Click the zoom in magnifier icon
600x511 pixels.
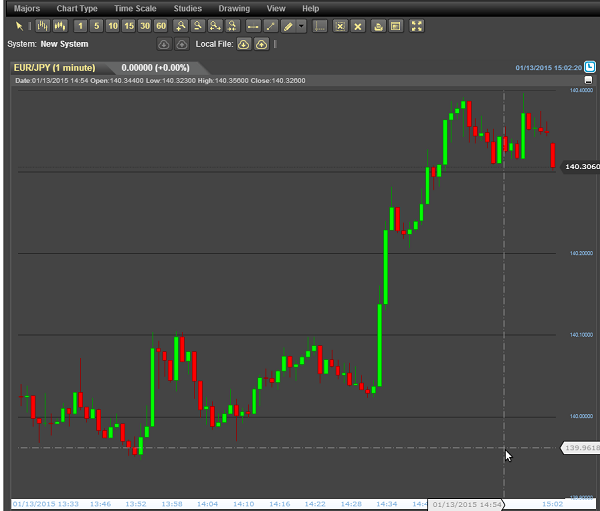point(180,26)
